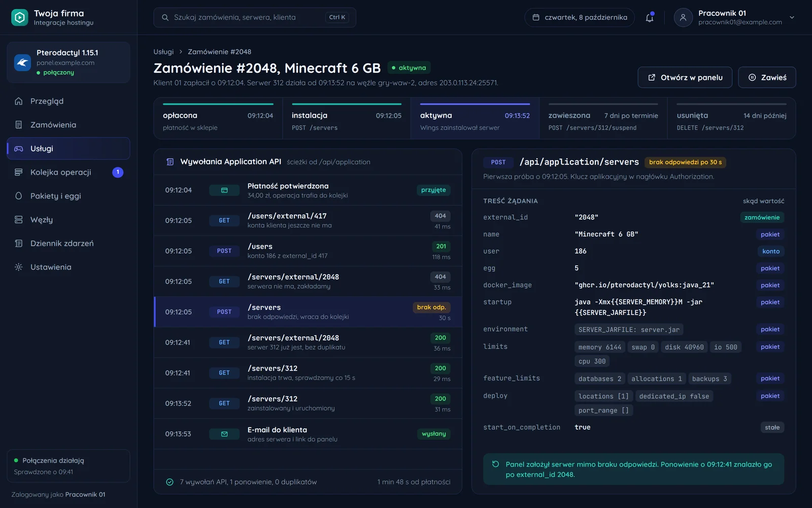Image resolution: width=812 pixels, height=508 pixels.
Task: Select the usunięta status step
Action: (731, 118)
